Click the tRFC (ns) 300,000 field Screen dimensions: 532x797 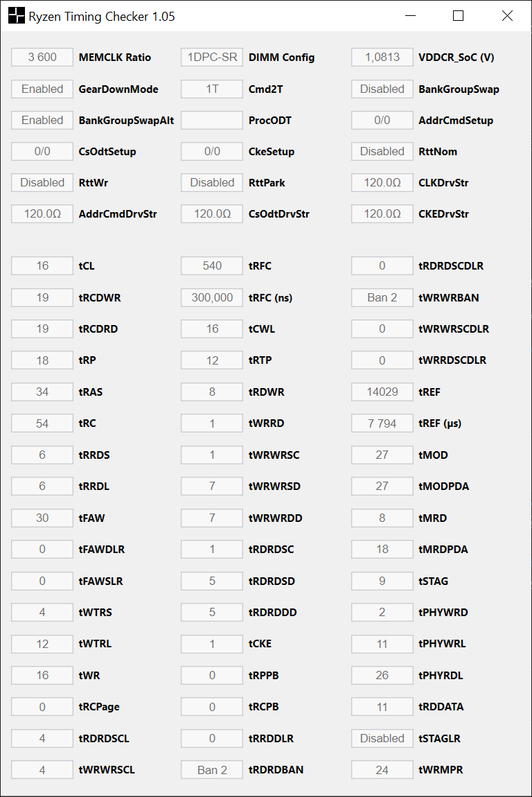coord(212,297)
